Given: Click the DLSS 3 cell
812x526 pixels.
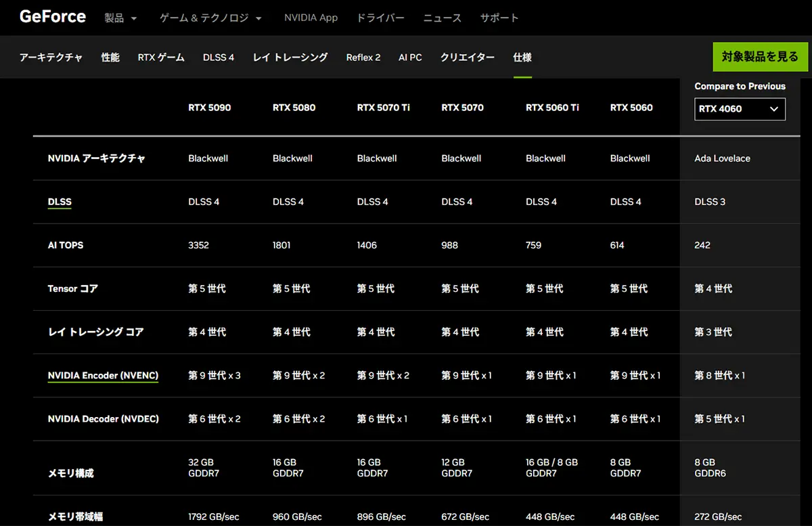Looking at the screenshot, I should coord(710,202).
